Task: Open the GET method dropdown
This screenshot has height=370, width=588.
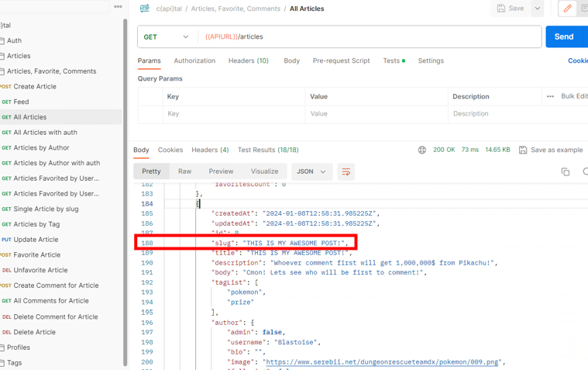Action: [x=166, y=36]
